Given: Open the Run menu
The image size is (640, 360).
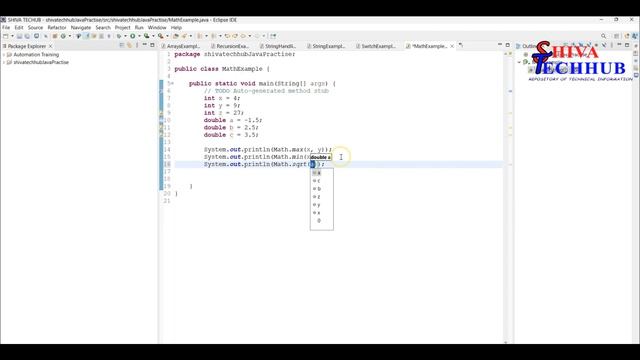Looking at the screenshot, I should (x=139, y=28).
